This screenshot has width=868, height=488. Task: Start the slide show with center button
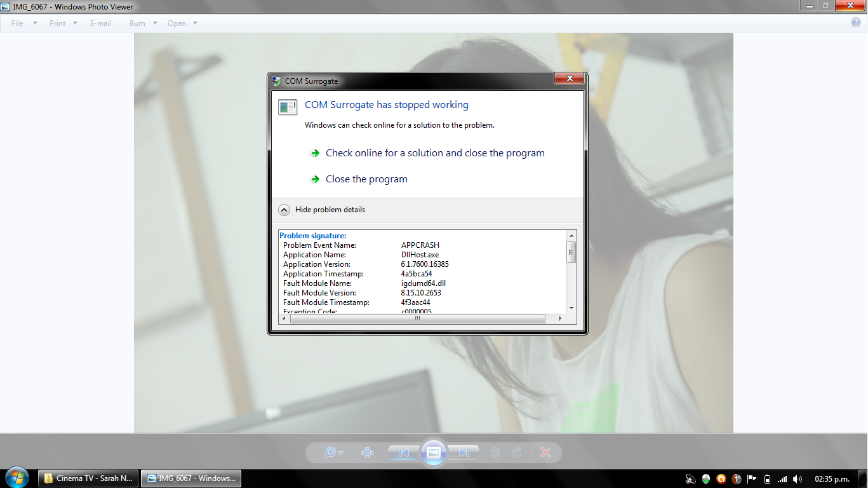(x=434, y=452)
